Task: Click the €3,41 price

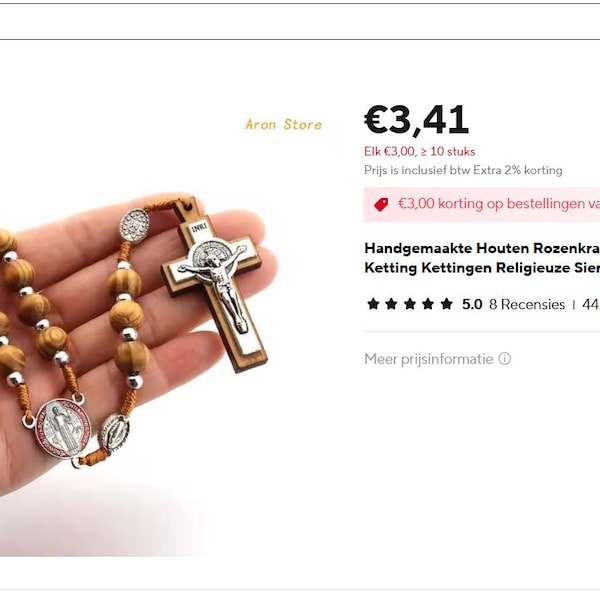Action: [416, 120]
